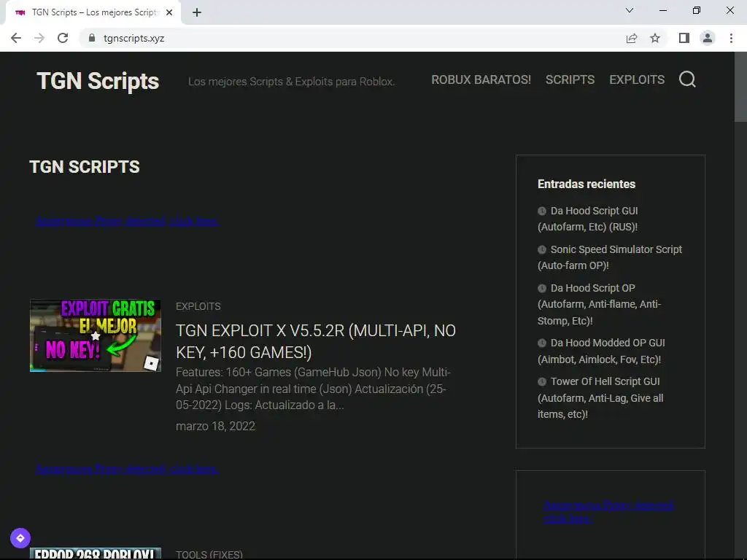Open Da Hood Script GUI (RUS) entry
This screenshot has height=560, width=747.
588,219
